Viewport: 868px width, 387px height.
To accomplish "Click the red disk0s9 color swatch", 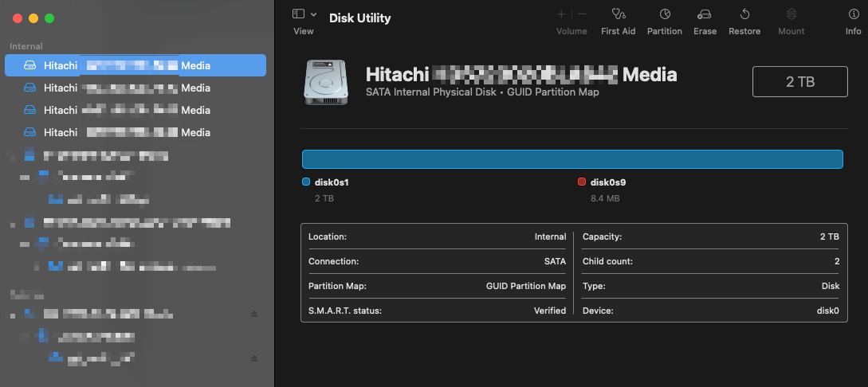I will pyautogui.click(x=582, y=182).
